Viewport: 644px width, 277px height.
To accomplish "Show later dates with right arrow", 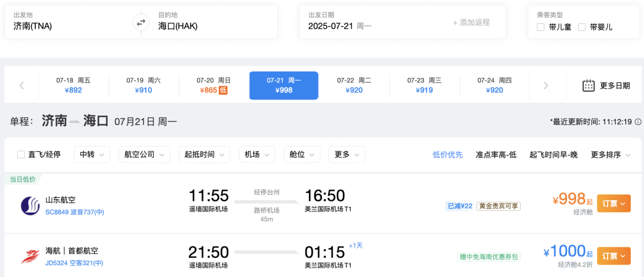I will point(546,86).
